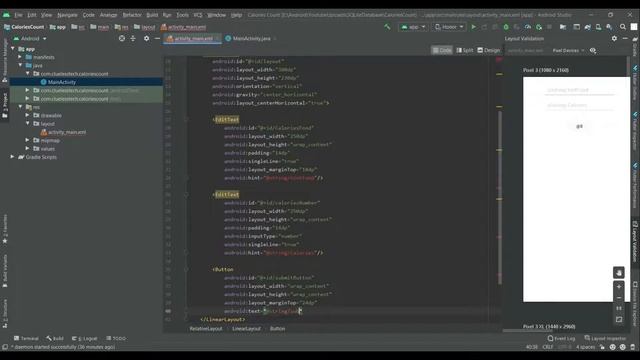Open the SDK Manager icon
Image resolution: width=640 pixels, height=360 pixels.
pos(609,27)
